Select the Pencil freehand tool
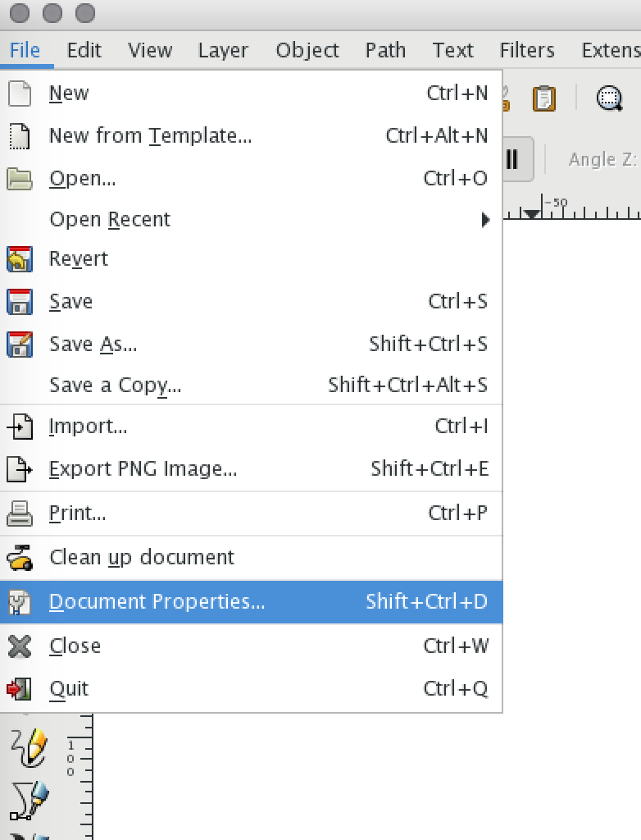 pyautogui.click(x=28, y=746)
